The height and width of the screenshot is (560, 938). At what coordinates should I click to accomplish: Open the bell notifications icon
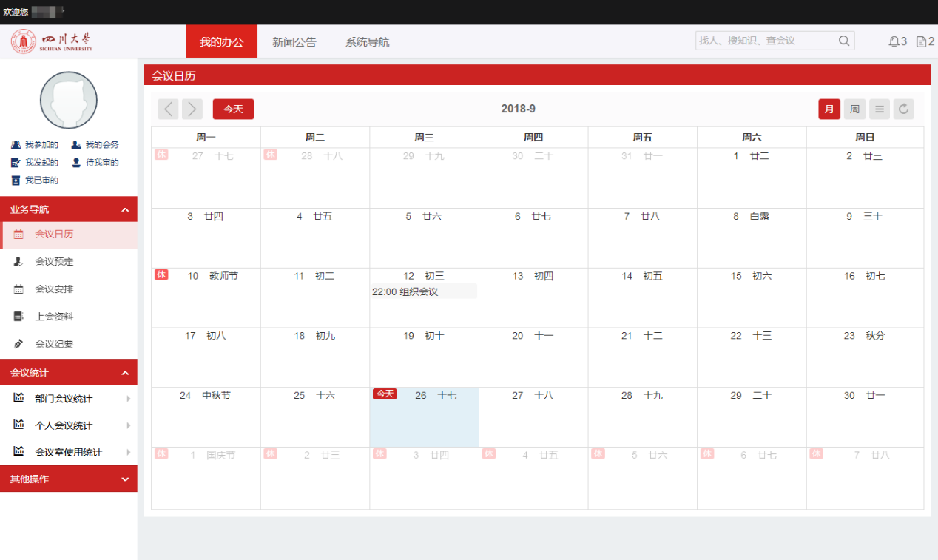894,41
